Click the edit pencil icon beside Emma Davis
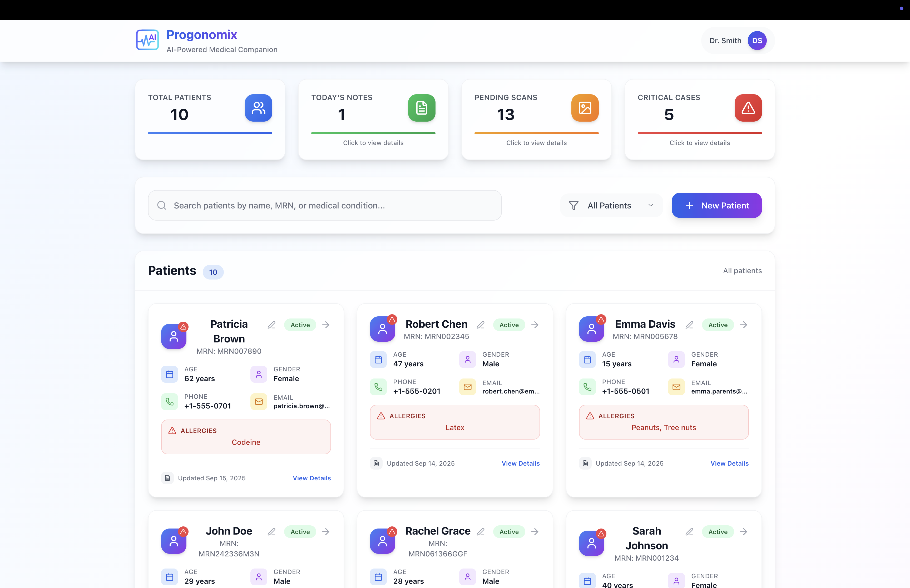910x588 pixels. pos(689,325)
